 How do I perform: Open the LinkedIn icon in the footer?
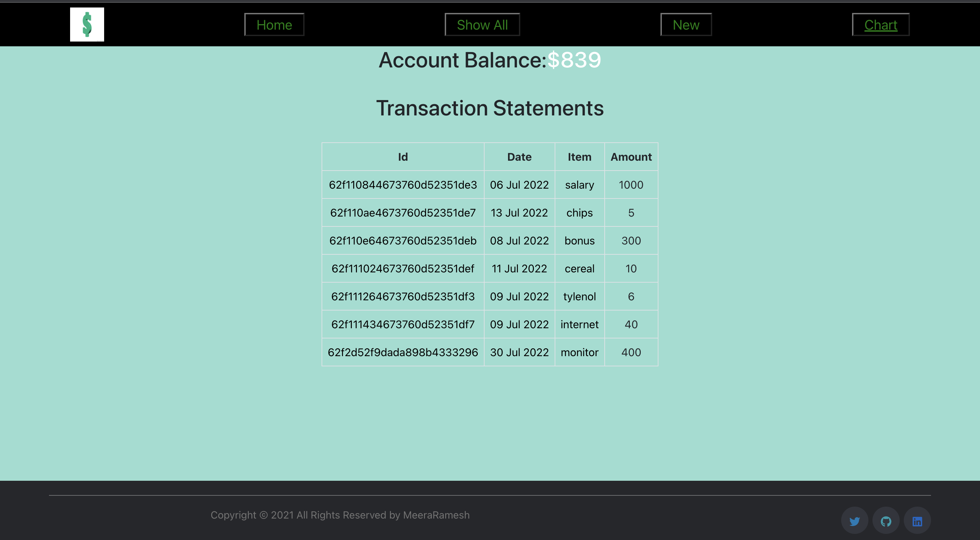click(917, 520)
